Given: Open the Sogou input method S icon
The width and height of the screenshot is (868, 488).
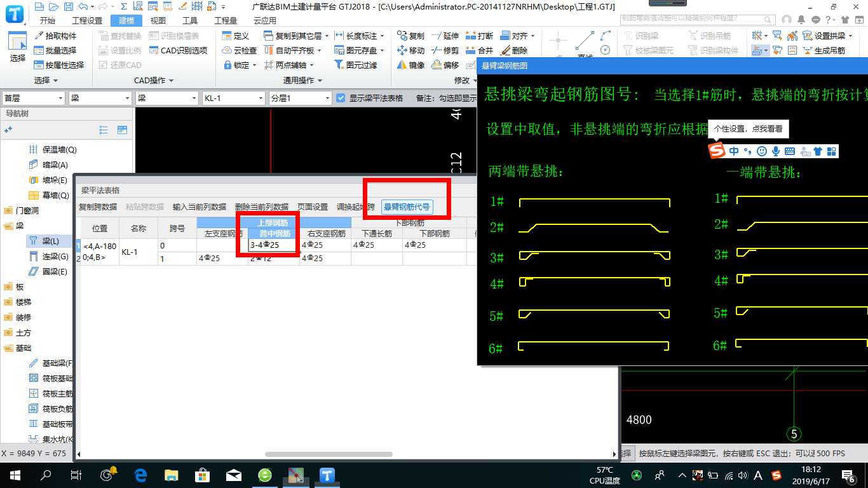Looking at the screenshot, I should [717, 151].
